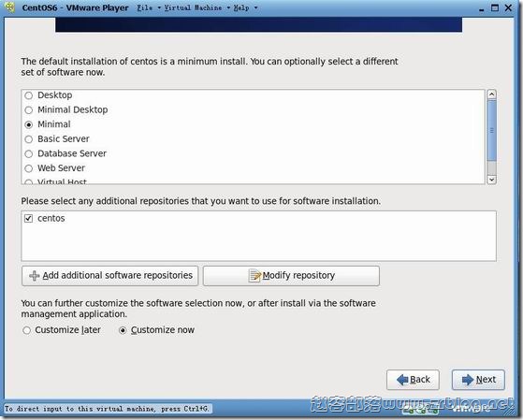Image resolution: width=523 pixels, height=420 pixels.
Task: Click the dropdown arrow beside Help menu
Action: pos(255,7)
